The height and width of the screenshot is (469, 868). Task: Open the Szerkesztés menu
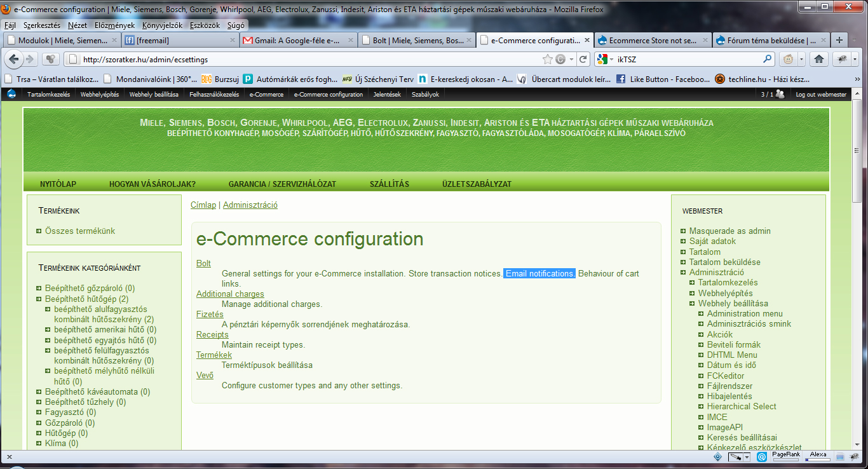(42, 25)
